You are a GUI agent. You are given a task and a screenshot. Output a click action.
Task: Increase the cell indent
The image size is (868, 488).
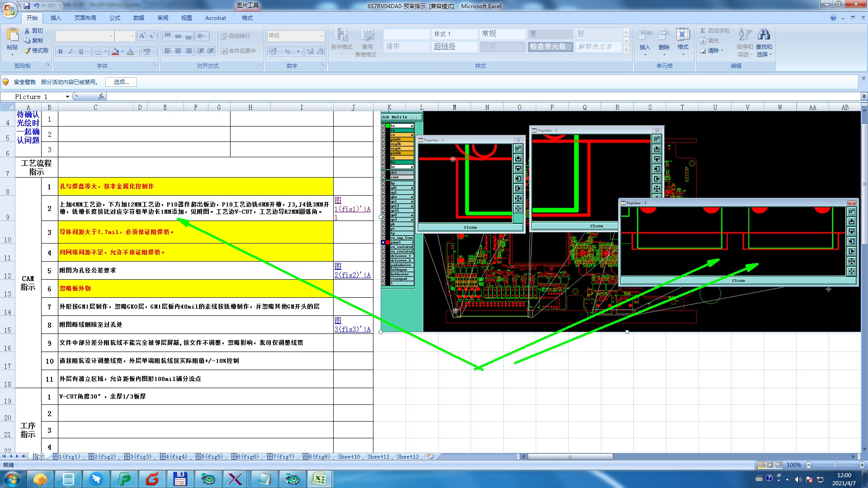pyautogui.click(x=210, y=51)
